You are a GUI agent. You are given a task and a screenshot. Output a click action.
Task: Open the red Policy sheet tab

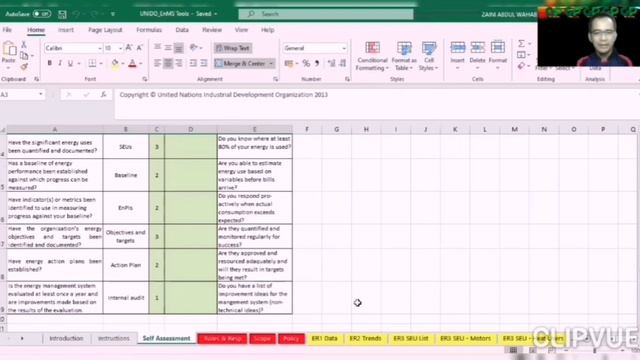click(291, 338)
